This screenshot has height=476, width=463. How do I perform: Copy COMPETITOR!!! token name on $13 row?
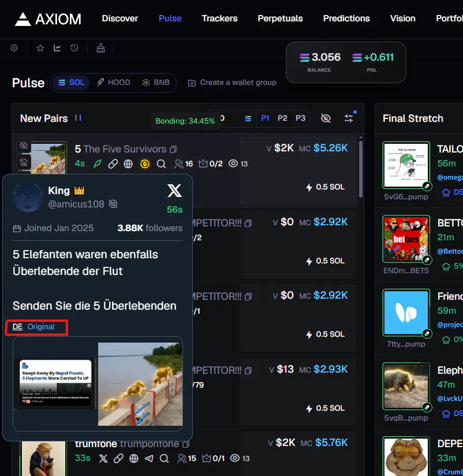248,371
